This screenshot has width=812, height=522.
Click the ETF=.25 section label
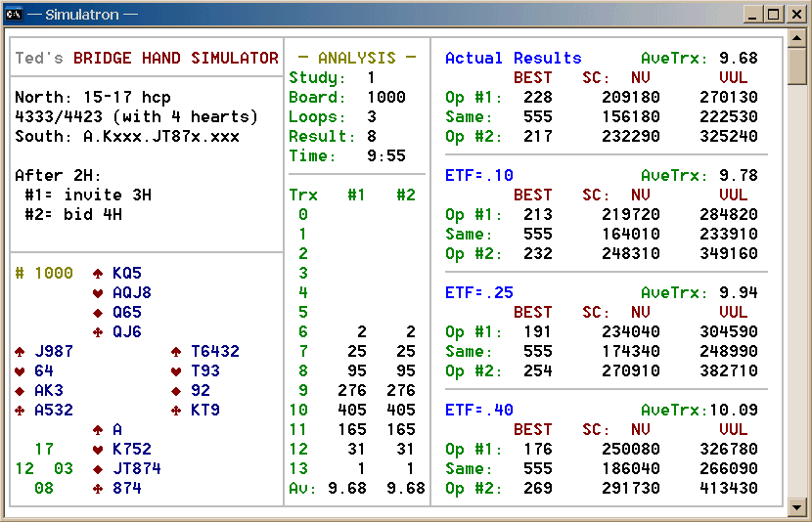click(x=479, y=293)
